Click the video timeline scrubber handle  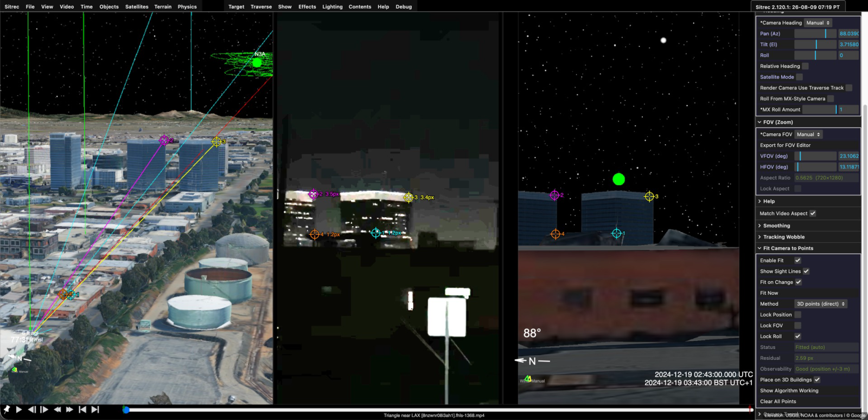click(126, 410)
